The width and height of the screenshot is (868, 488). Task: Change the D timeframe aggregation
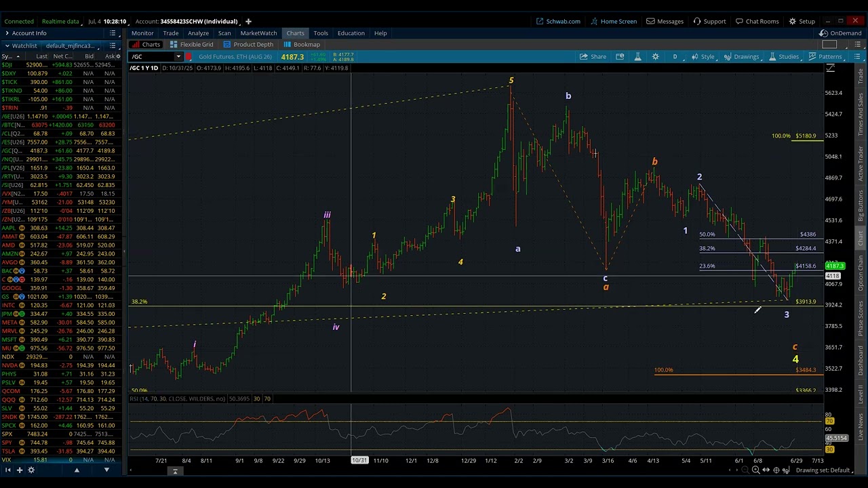click(x=675, y=57)
